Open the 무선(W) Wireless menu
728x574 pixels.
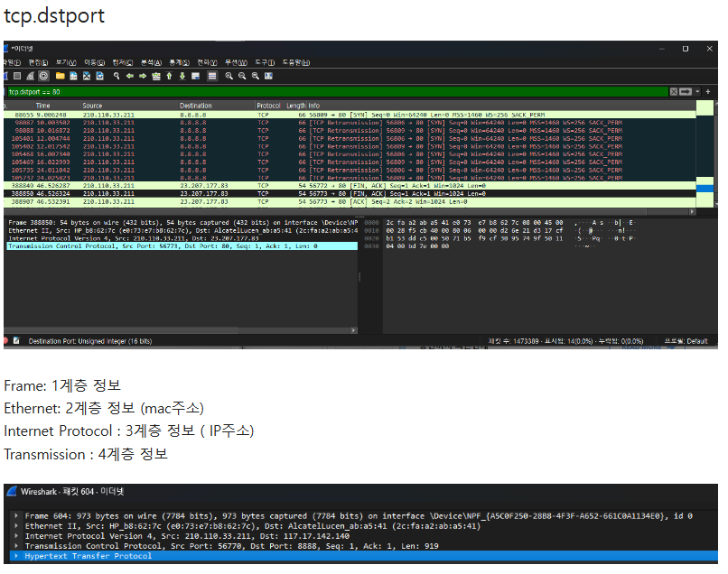pyautogui.click(x=236, y=62)
